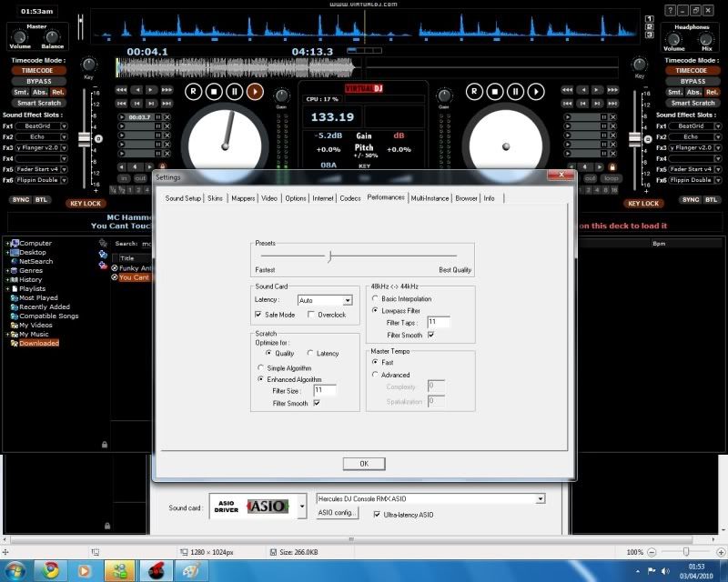The image size is (728, 582).
Task: Select Lowpass Filter radio button
Action: point(375,310)
